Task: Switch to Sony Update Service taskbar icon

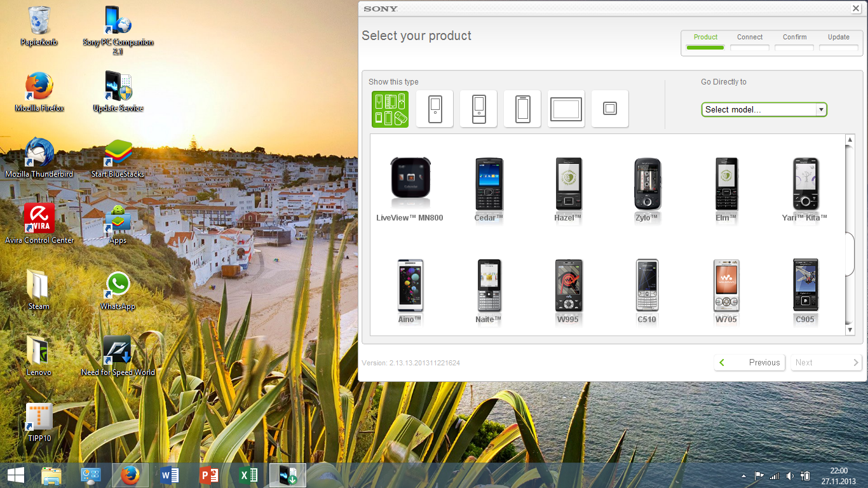Action: pyautogui.click(x=288, y=475)
